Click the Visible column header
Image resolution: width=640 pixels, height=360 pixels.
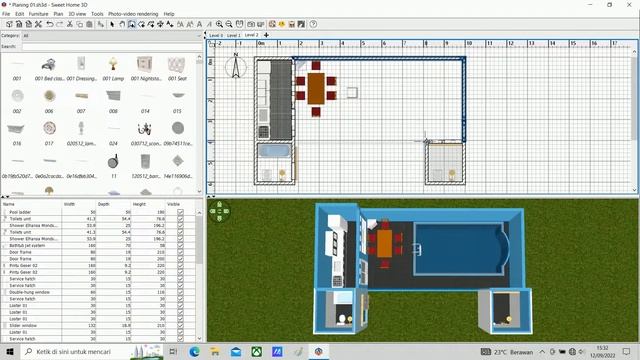(179, 204)
